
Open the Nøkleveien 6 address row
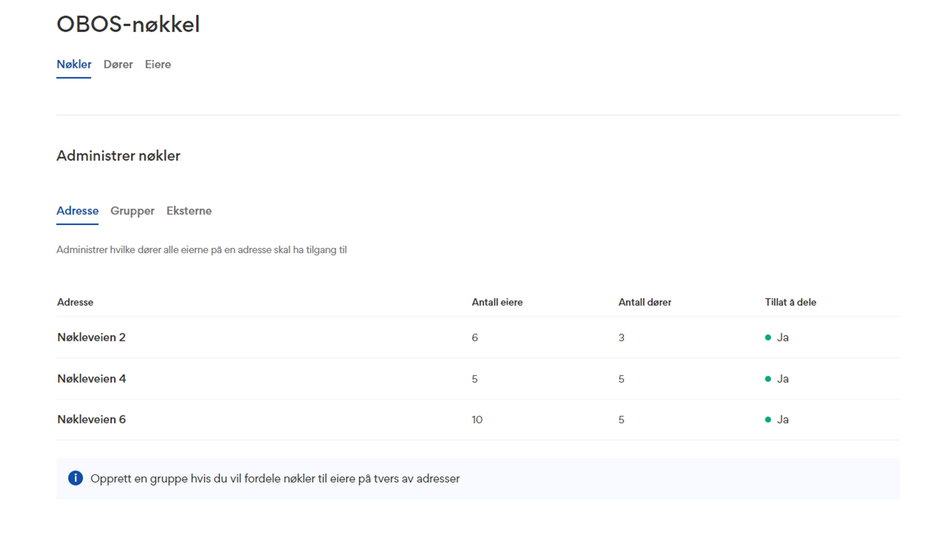click(91, 419)
